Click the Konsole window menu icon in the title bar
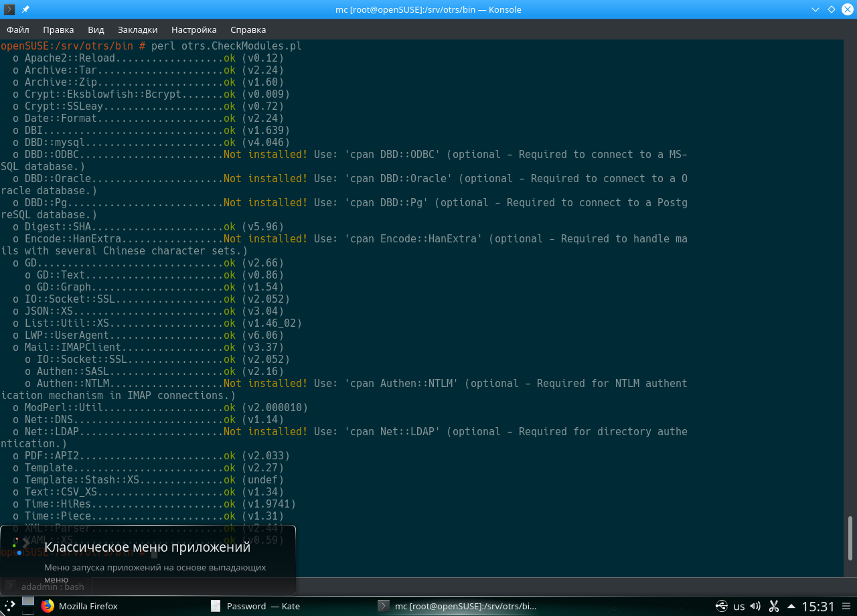Viewport: 857px width, 616px height. (9, 9)
